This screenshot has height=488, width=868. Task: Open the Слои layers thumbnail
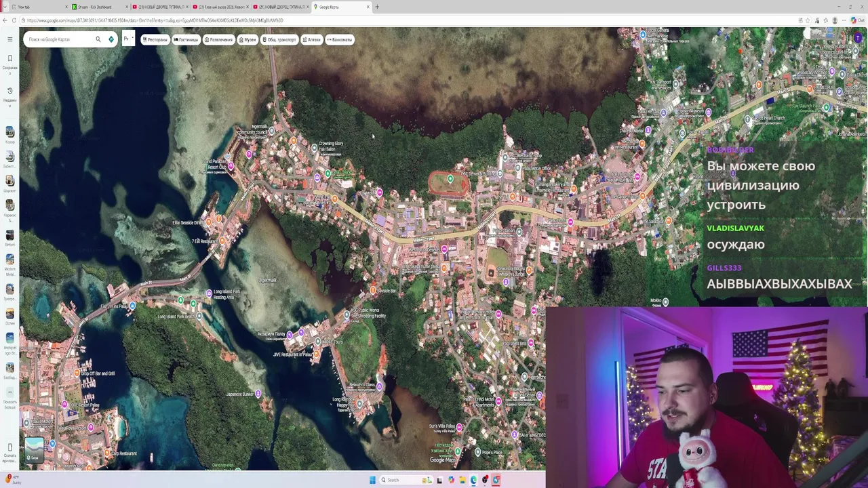click(35, 449)
